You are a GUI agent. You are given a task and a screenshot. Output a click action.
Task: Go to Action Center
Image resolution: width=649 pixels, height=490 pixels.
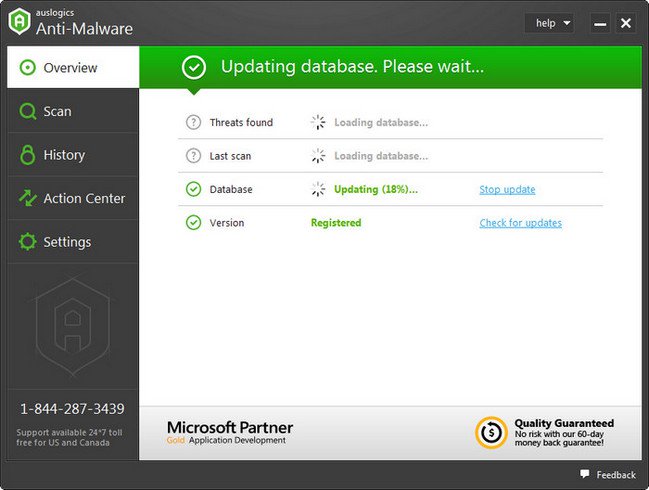pos(73,198)
